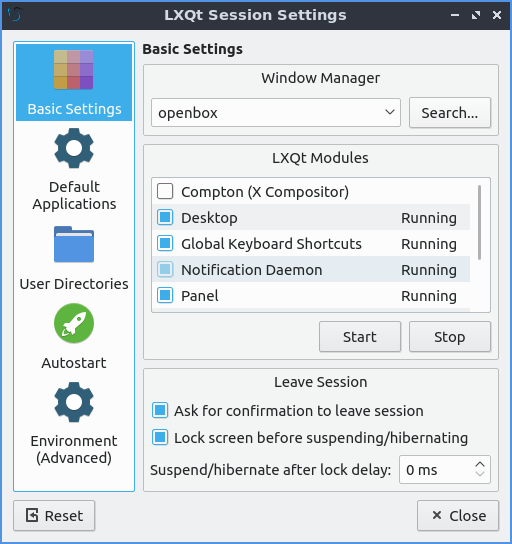The width and height of the screenshot is (512, 544).
Task: Enable the Compton (X Compositor) checkbox
Action: [x=165, y=192]
